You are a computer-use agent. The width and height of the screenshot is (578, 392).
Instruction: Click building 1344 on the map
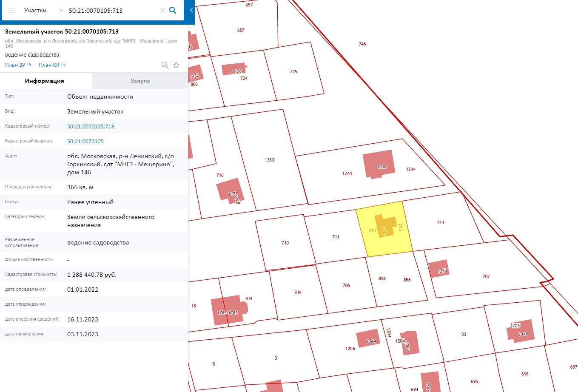(x=368, y=338)
